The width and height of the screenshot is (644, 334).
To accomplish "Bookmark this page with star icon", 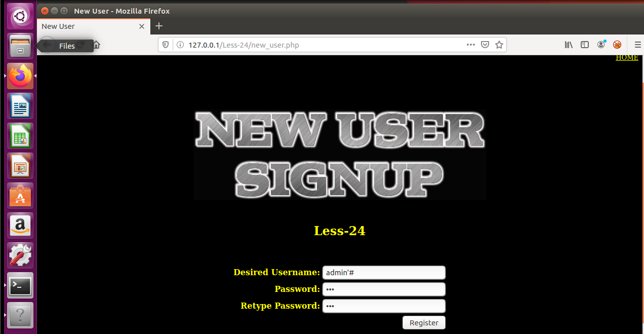I will (x=499, y=45).
